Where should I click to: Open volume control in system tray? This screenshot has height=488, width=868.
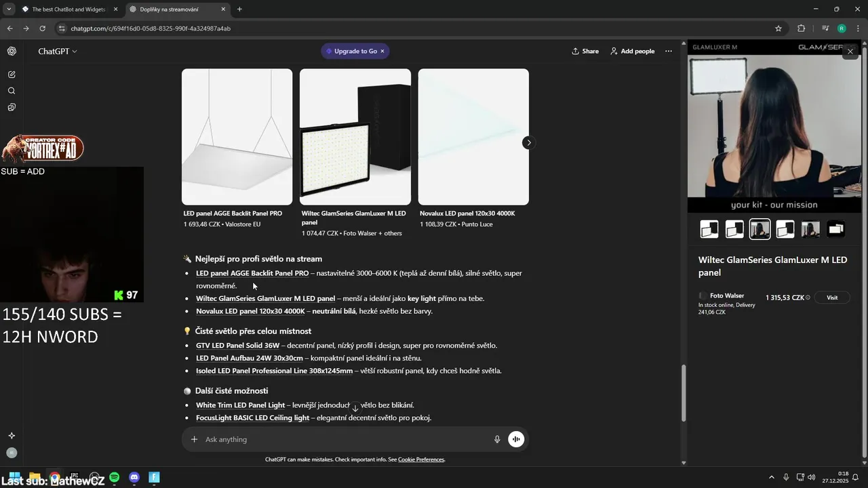pyautogui.click(x=812, y=477)
